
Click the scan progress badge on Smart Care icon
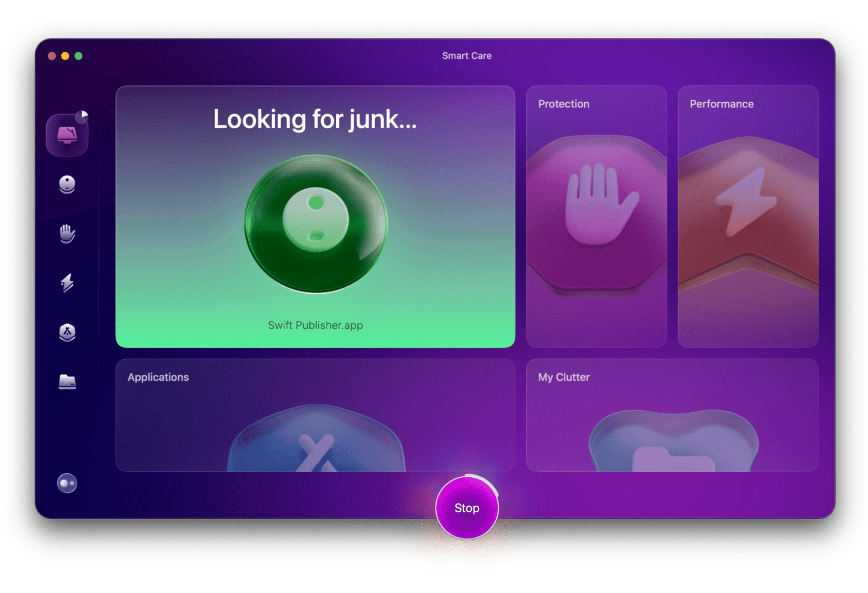tap(82, 116)
